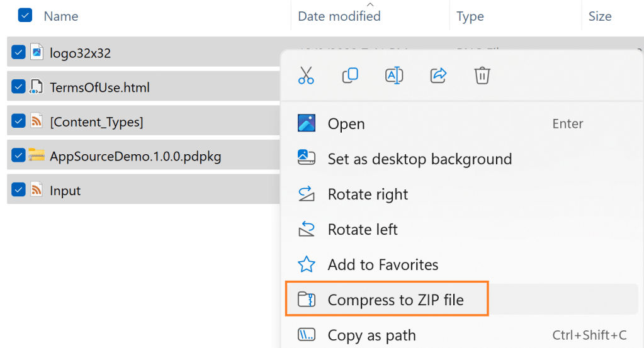Sort files by Date modified column

click(339, 16)
